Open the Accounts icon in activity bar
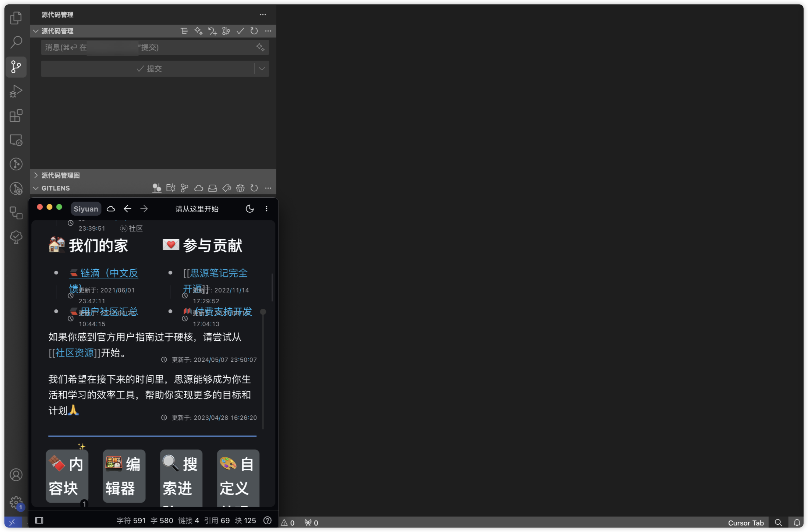 [16, 475]
